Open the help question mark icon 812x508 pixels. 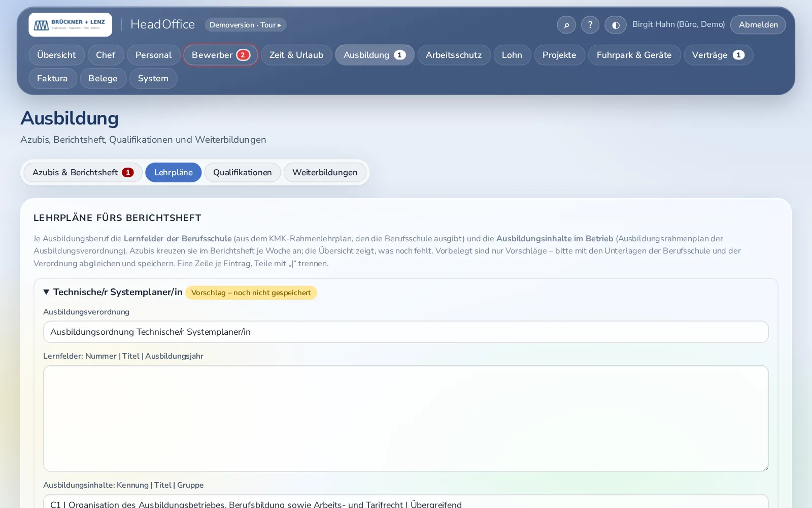point(590,25)
